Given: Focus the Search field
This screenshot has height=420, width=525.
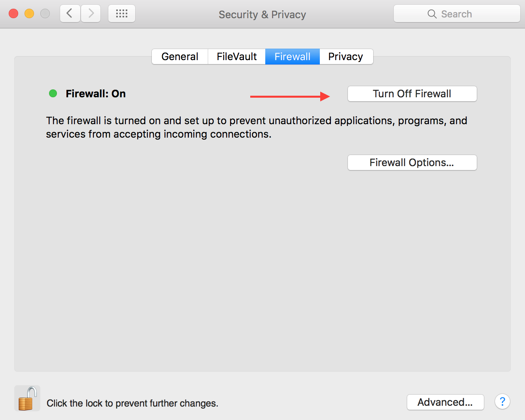Looking at the screenshot, I should (457, 14).
